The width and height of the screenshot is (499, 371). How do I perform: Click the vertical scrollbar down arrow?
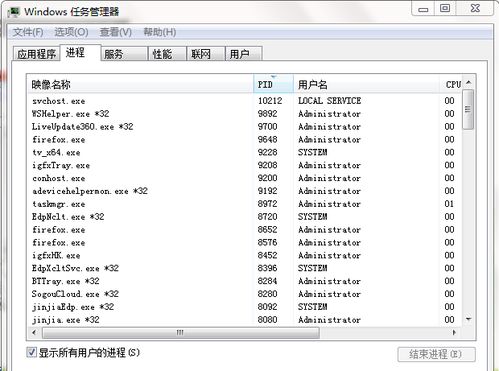[469, 319]
